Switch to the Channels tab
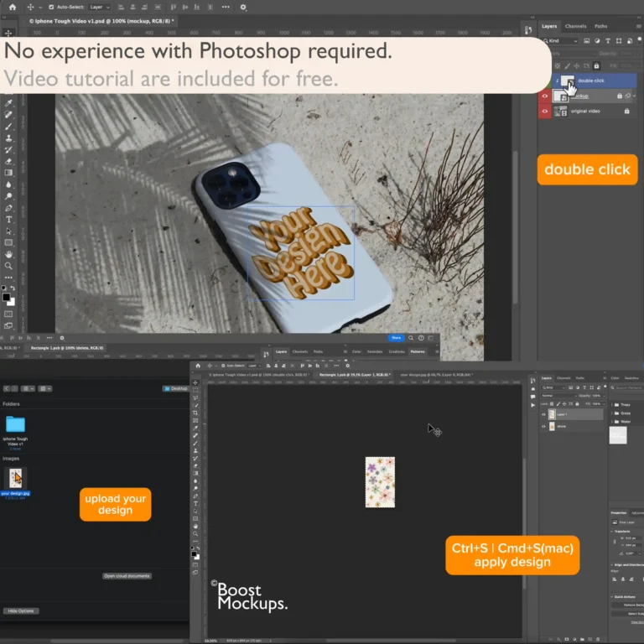Image resolution: width=644 pixels, height=644 pixels. coord(575,26)
